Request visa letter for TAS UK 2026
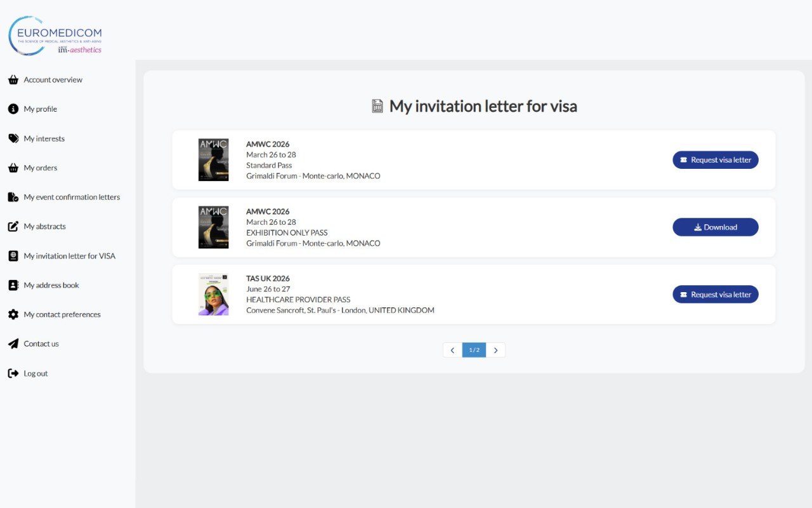The height and width of the screenshot is (508, 812). coord(715,295)
